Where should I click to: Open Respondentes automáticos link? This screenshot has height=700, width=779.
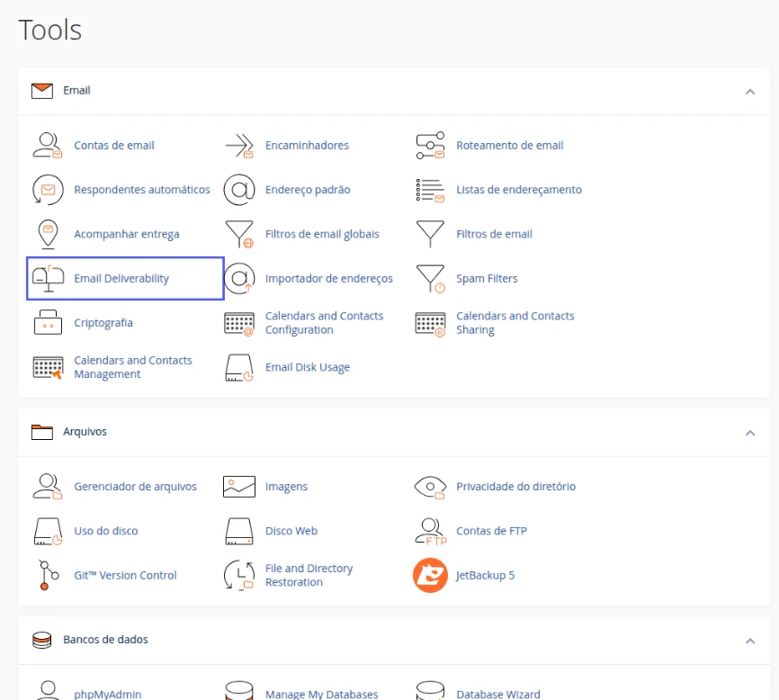[x=142, y=190]
